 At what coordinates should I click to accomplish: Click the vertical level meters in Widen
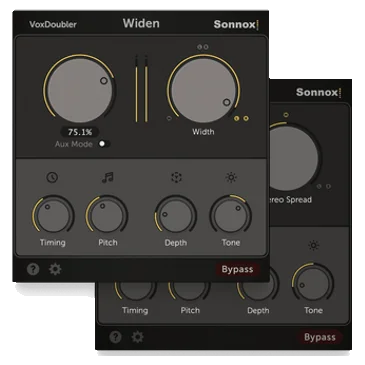[141, 89]
